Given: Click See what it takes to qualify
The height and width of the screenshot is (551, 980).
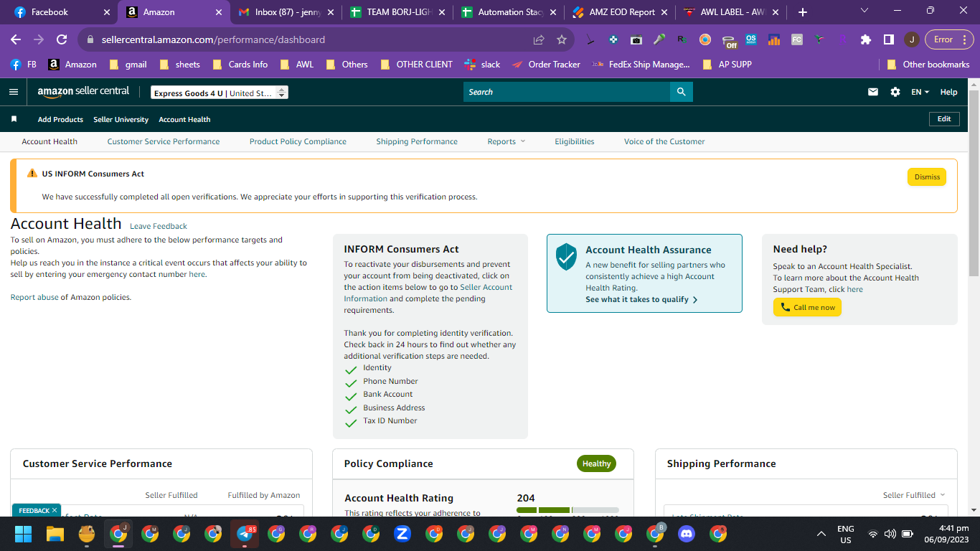Looking at the screenshot, I should (641, 299).
